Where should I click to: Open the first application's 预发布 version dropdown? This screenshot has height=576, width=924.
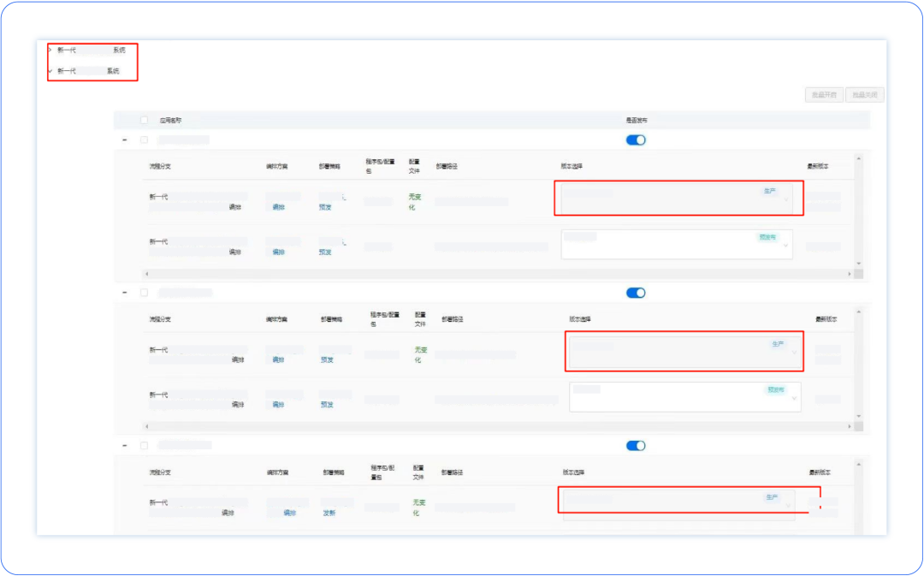677,245
